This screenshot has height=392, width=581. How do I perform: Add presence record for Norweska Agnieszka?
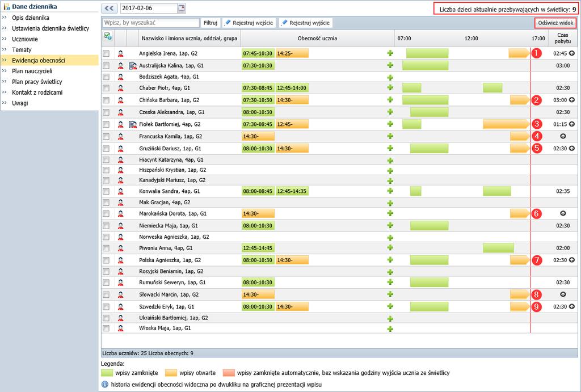pos(390,238)
